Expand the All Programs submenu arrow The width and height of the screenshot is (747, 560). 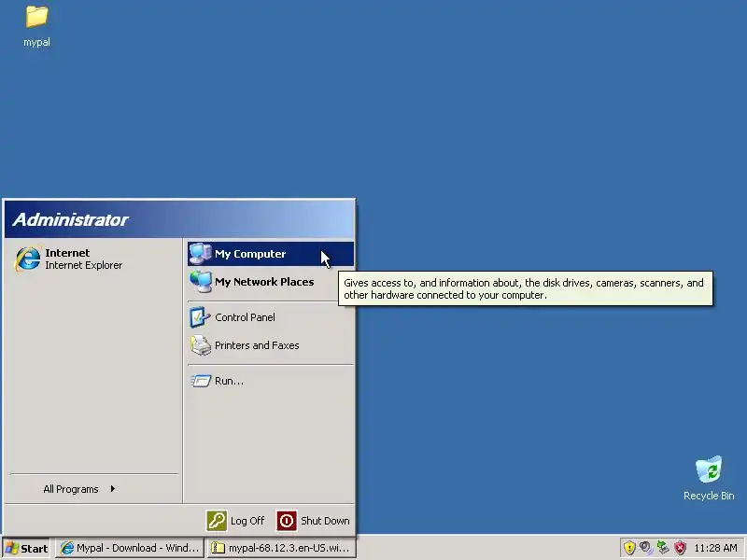112,488
